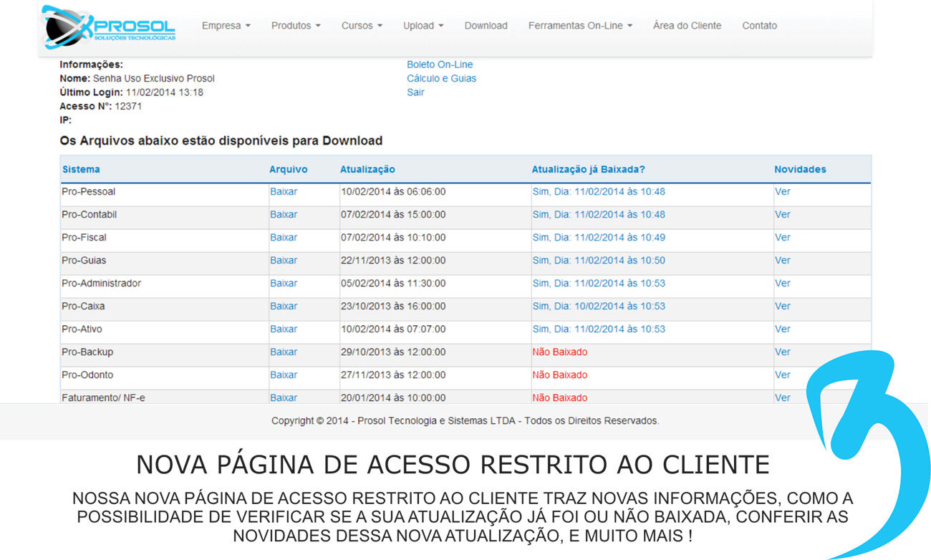Click Sim status for Pro-Pessoal download

click(x=599, y=192)
